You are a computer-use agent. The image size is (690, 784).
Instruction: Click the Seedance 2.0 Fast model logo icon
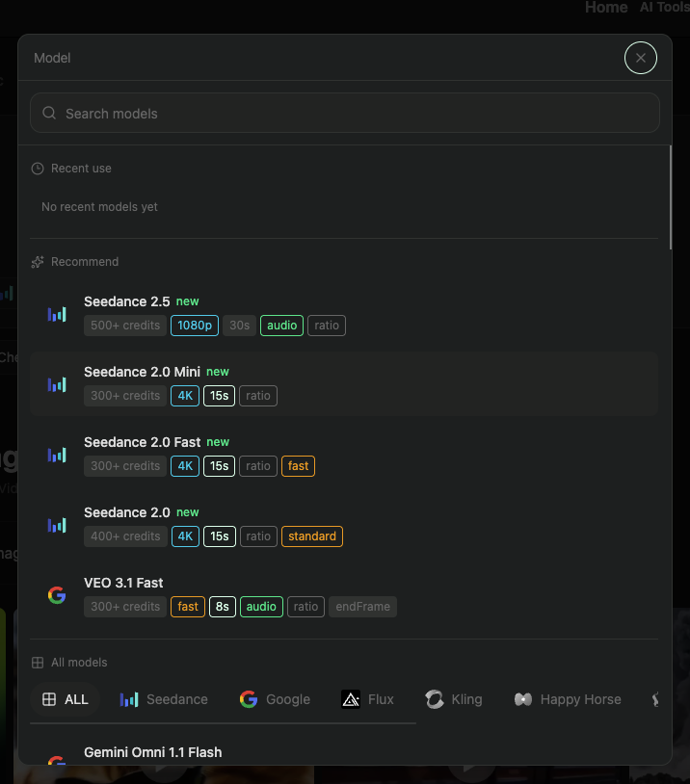(57, 455)
